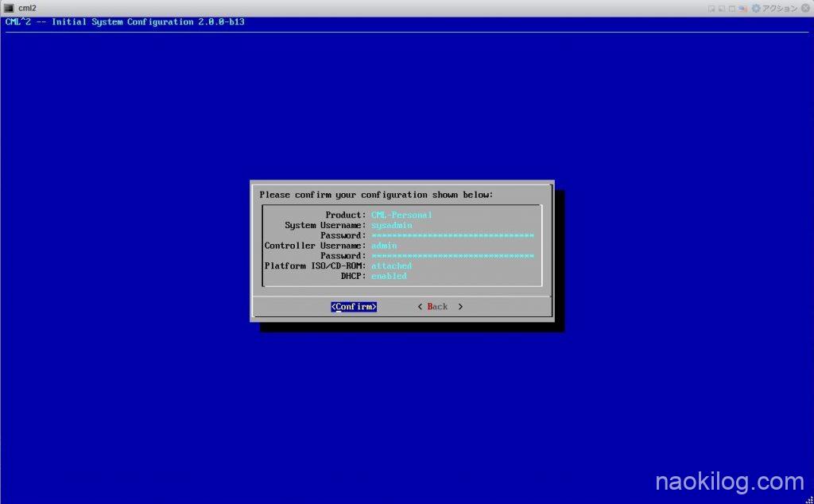Open the アクション actions menu
Screen dimensions: 814x504
(x=779, y=8)
